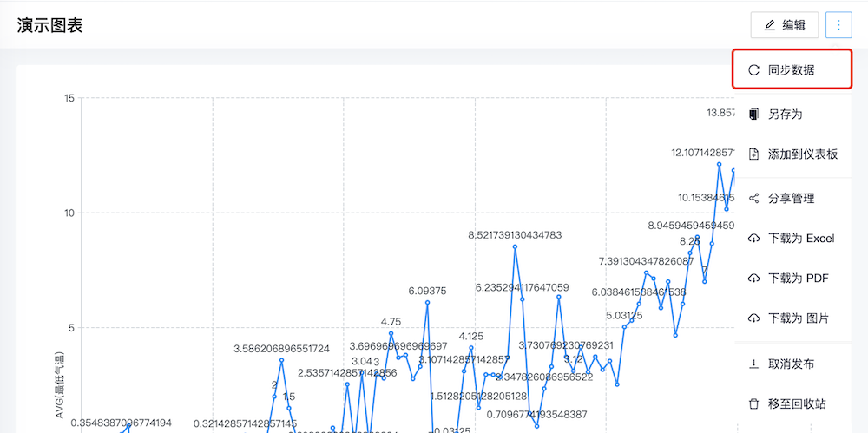Choose 下载为 PDF in the menu
This screenshot has width=868, height=433.
point(798,279)
